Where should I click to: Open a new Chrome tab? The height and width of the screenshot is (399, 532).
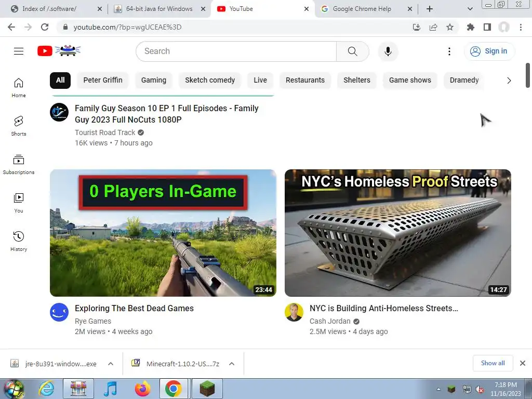point(430,9)
